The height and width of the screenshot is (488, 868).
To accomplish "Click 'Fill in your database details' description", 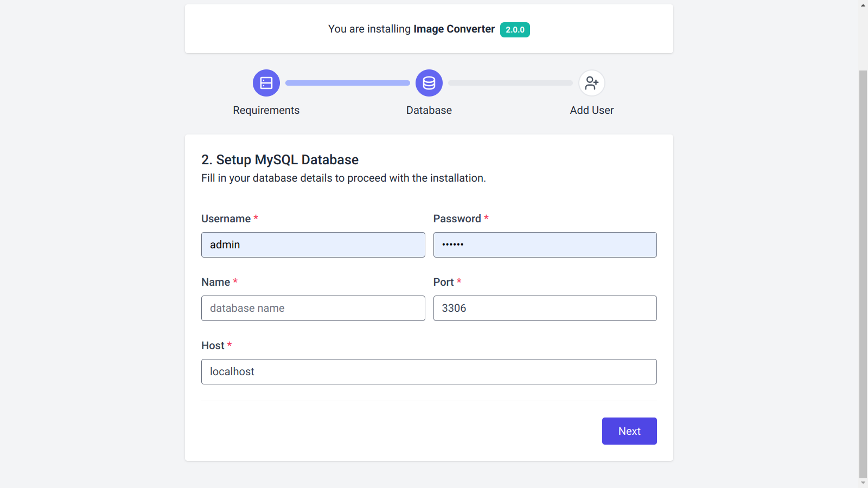I will (343, 178).
